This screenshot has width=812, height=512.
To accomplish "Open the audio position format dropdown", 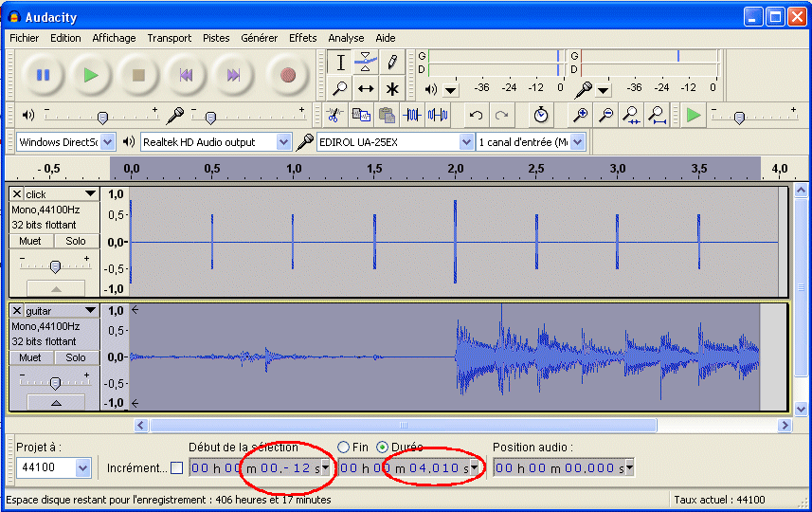I will tap(629, 467).
